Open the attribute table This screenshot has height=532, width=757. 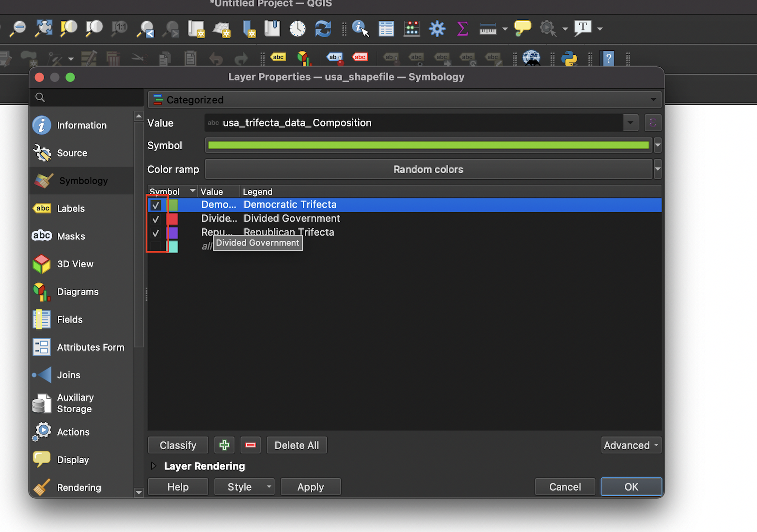point(386,29)
